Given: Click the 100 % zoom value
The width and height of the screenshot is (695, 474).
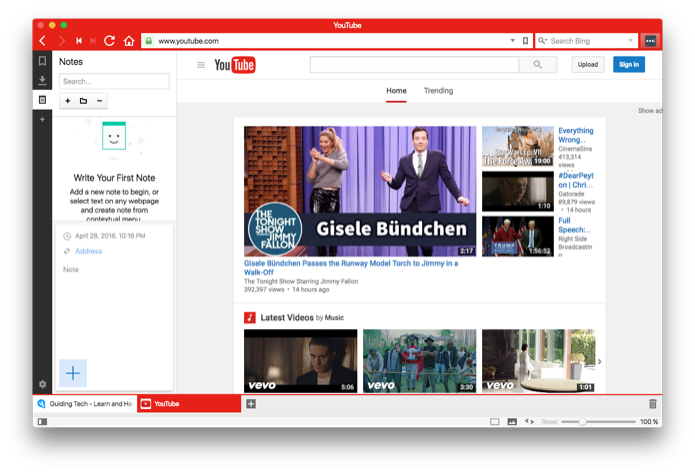Looking at the screenshot, I should click(649, 422).
